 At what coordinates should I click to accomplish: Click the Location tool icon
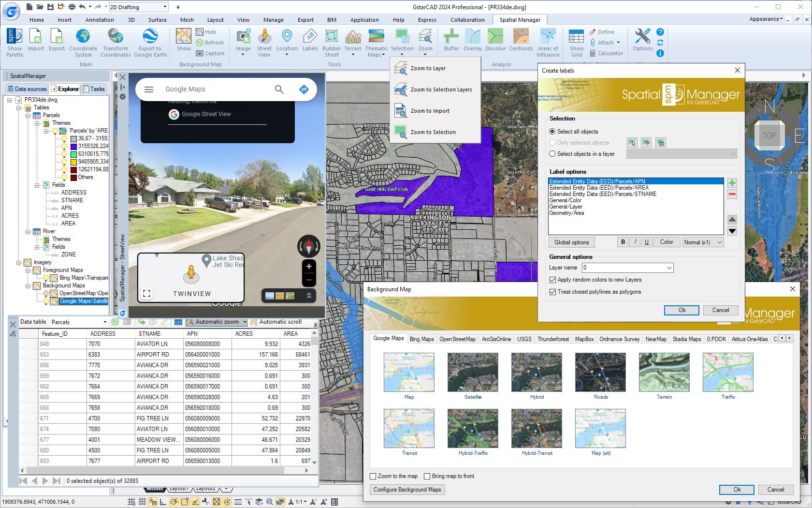pos(287,41)
